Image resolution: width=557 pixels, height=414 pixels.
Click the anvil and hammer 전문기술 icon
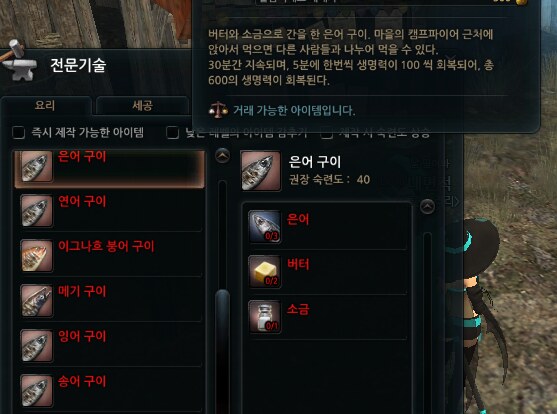tap(18, 60)
